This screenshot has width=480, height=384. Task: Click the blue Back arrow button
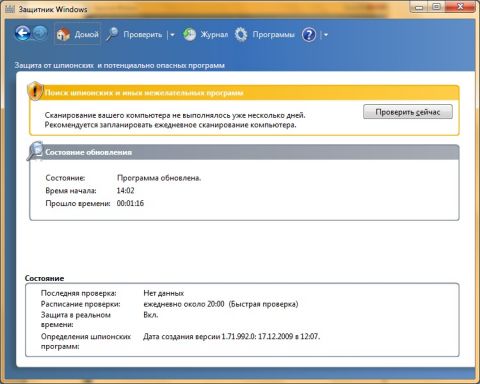tap(22, 33)
